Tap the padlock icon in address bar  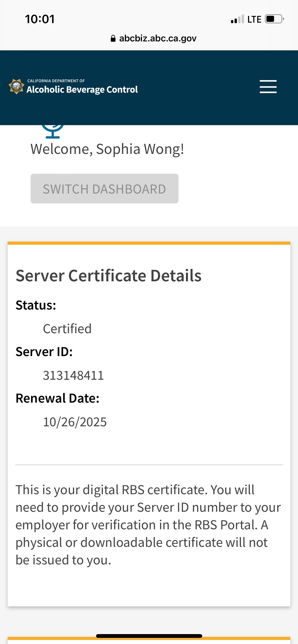[x=113, y=38]
